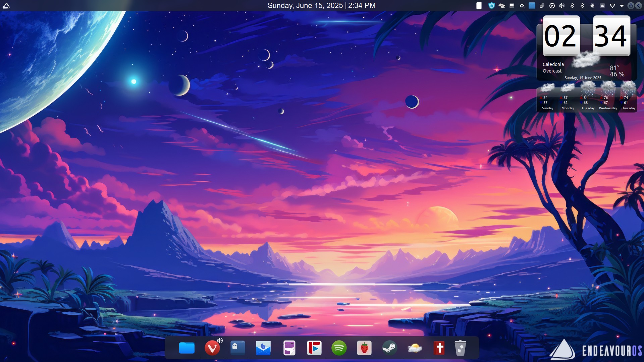Open the screen brightness tray icon
Screen dimensions: 644x362
click(592, 5)
